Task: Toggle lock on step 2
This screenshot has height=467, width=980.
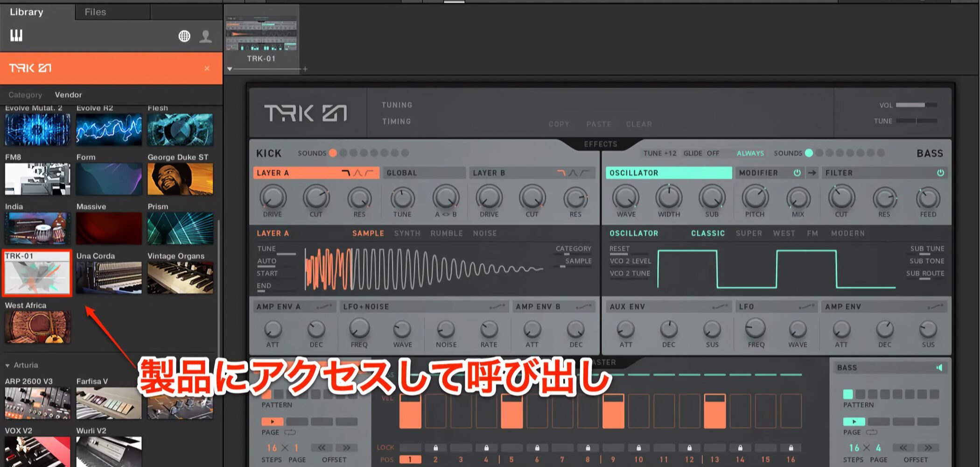Action: 435,447
